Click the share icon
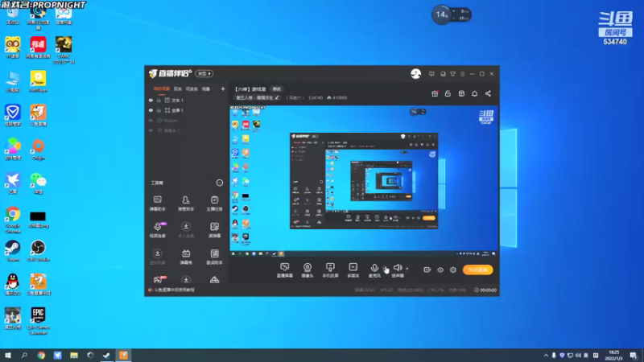This screenshot has width=644, height=362. pyautogui.click(x=488, y=93)
